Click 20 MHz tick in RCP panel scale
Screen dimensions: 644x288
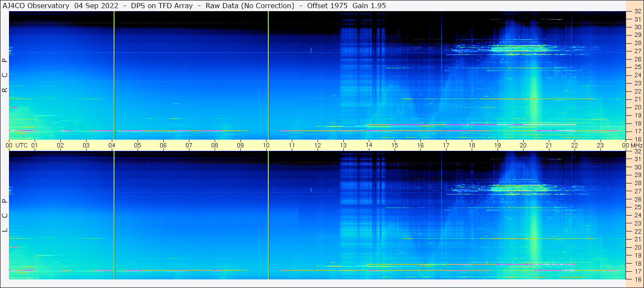tap(637, 107)
